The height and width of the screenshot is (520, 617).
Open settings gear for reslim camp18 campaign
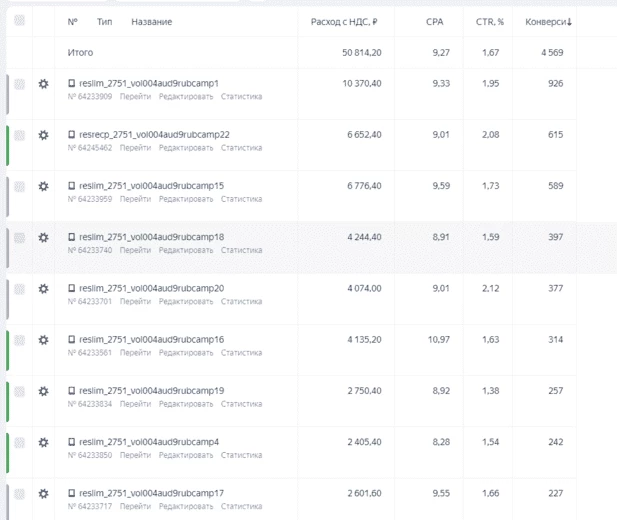(x=43, y=237)
